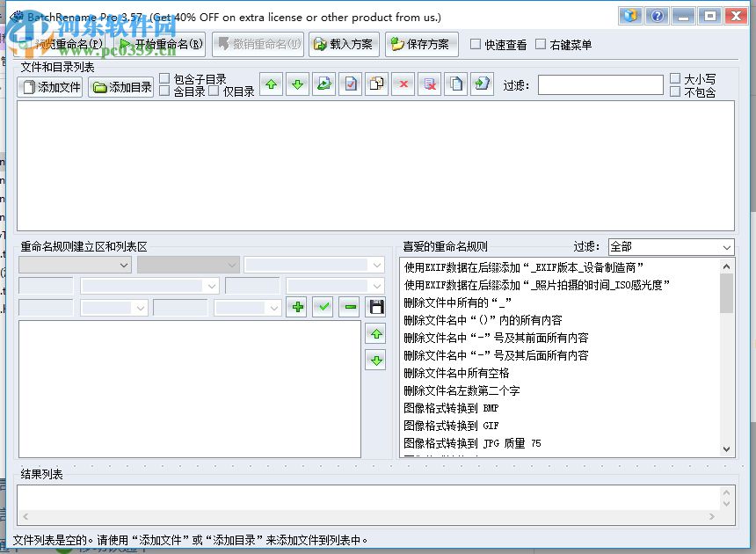
Task: Check the 快速查看 option
Action: pos(476,44)
